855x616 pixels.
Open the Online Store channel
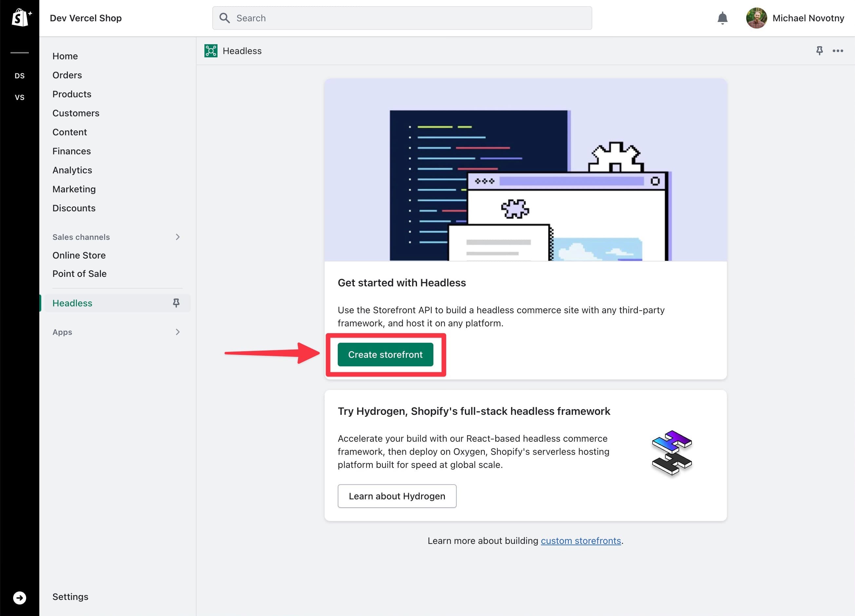click(x=79, y=255)
